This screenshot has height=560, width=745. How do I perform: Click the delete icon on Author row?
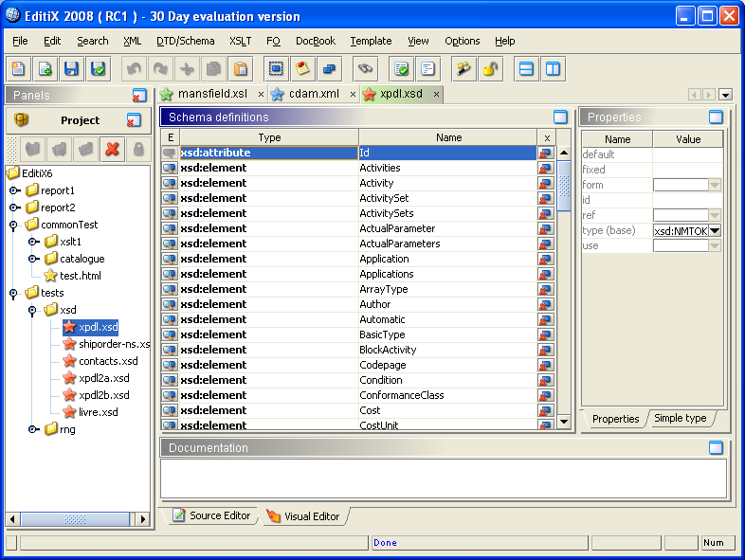(x=546, y=304)
